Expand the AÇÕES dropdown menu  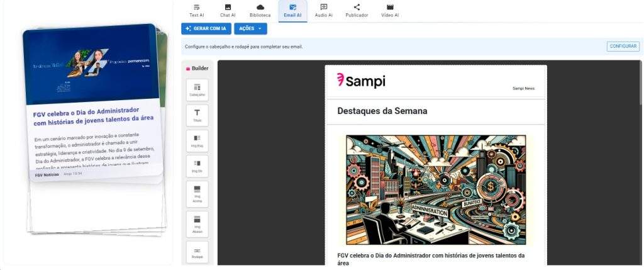pos(250,29)
